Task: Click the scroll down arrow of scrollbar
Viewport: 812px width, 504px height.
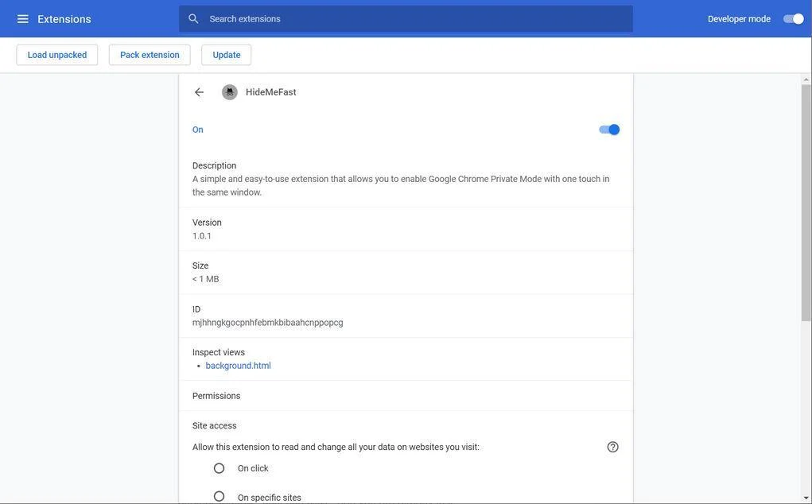Action: click(x=806, y=498)
